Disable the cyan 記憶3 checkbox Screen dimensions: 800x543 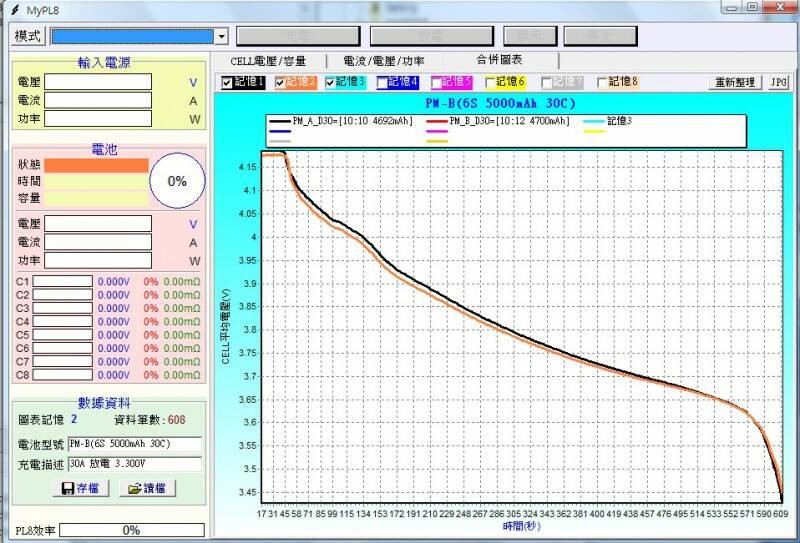tap(331, 82)
